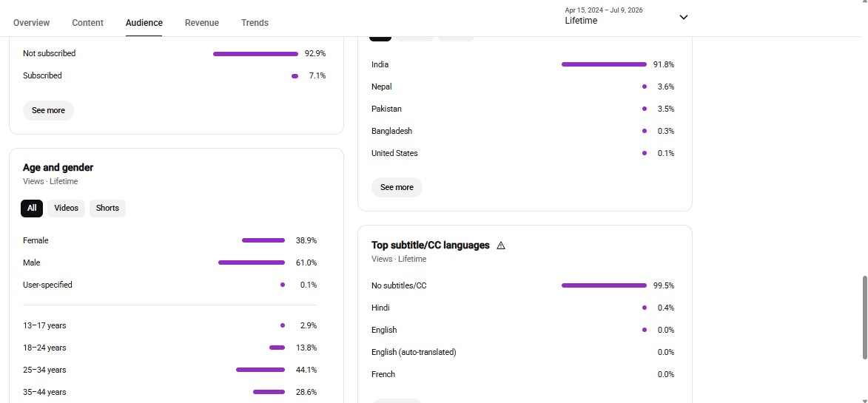The image size is (868, 403).
Task: Select the Trends tab
Action: click(255, 23)
